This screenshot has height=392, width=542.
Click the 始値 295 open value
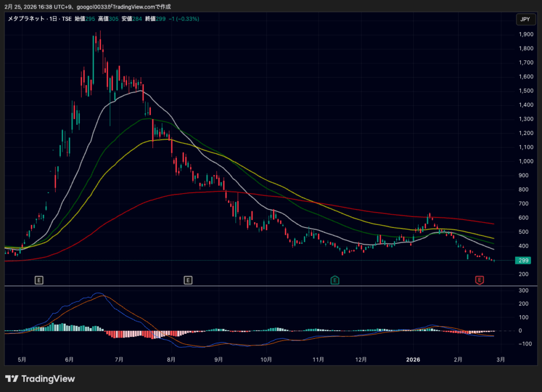[85, 19]
